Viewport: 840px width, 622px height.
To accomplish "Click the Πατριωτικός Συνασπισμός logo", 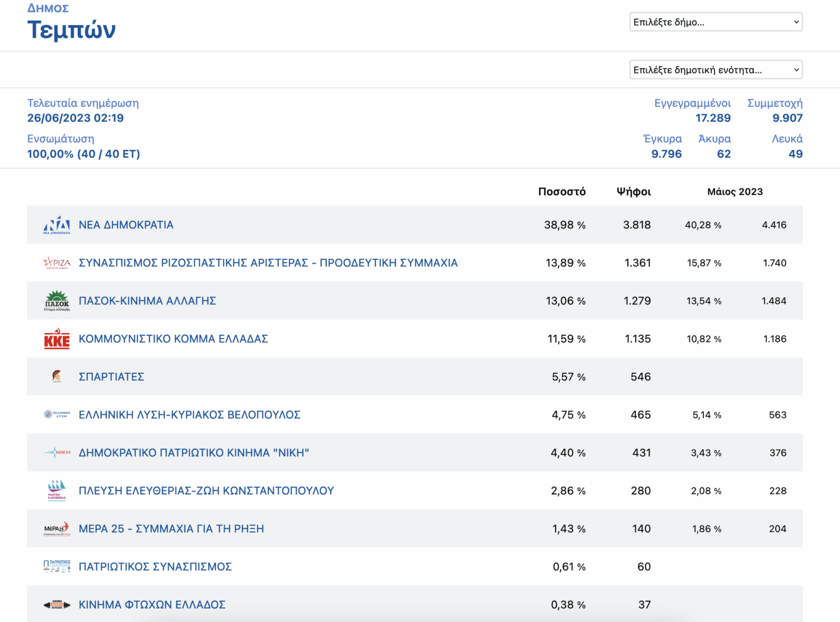I will (57, 567).
